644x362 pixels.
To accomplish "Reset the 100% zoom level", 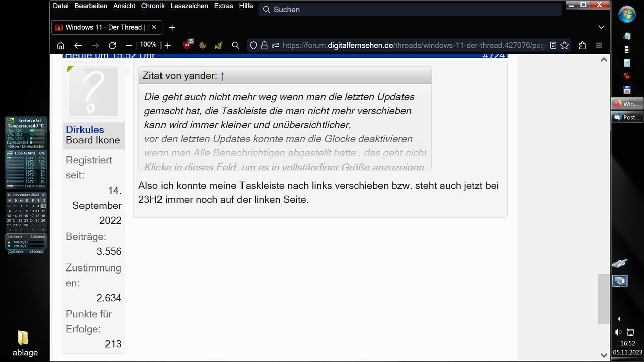I will click(148, 45).
